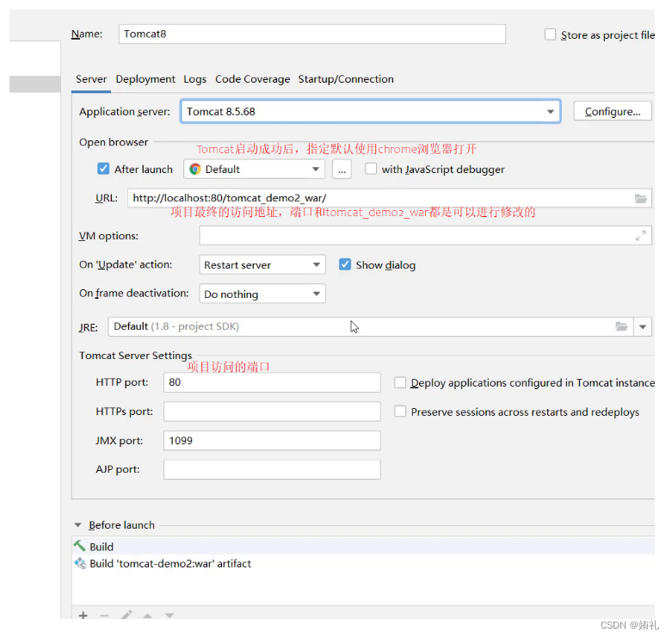Check Deploy applications configured in Tomcat instance
The image size is (672, 638).
[x=400, y=382]
